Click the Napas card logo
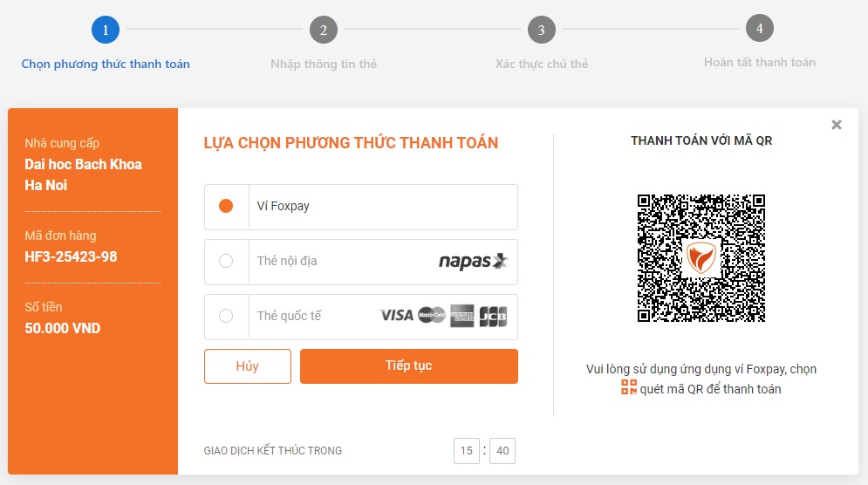The height and width of the screenshot is (485, 868). 473,261
